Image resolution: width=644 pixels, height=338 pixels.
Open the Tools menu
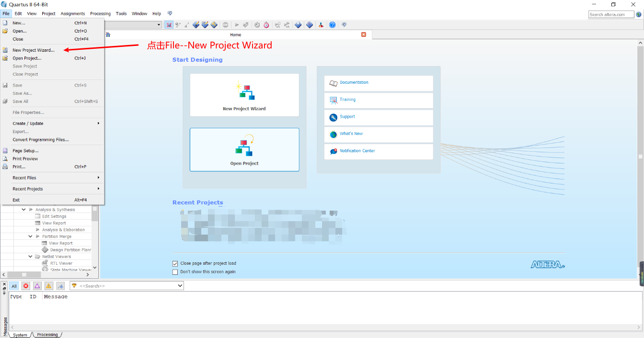pos(121,13)
